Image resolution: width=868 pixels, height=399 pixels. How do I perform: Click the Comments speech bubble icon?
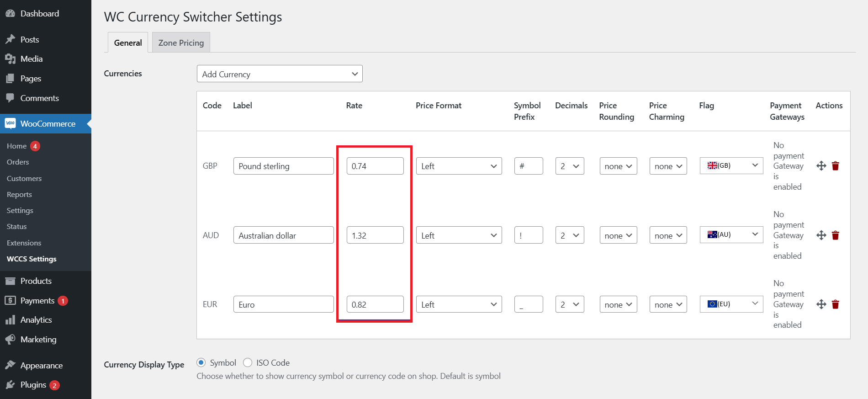point(10,98)
